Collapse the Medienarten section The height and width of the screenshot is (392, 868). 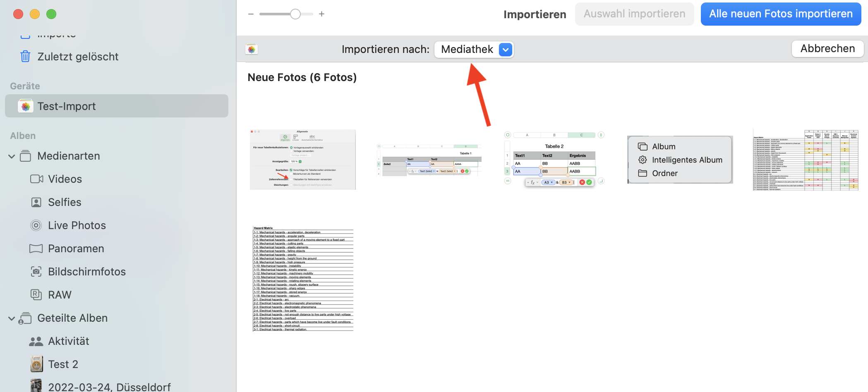(x=12, y=156)
